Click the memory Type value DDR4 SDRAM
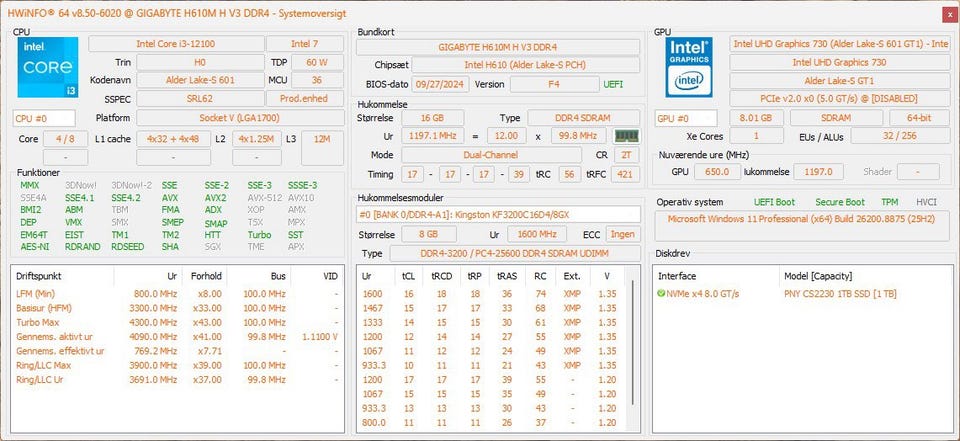 584,118
